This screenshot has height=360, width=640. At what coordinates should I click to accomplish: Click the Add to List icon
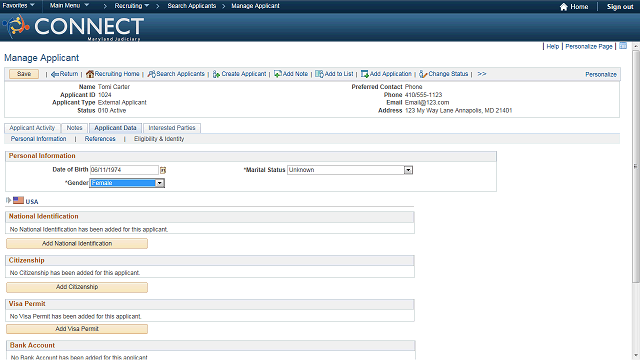[319, 74]
